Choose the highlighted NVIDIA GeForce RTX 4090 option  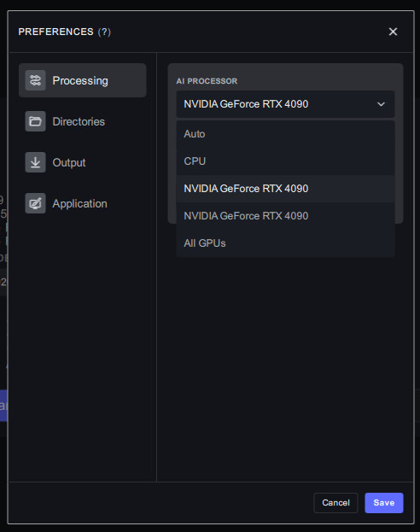285,189
